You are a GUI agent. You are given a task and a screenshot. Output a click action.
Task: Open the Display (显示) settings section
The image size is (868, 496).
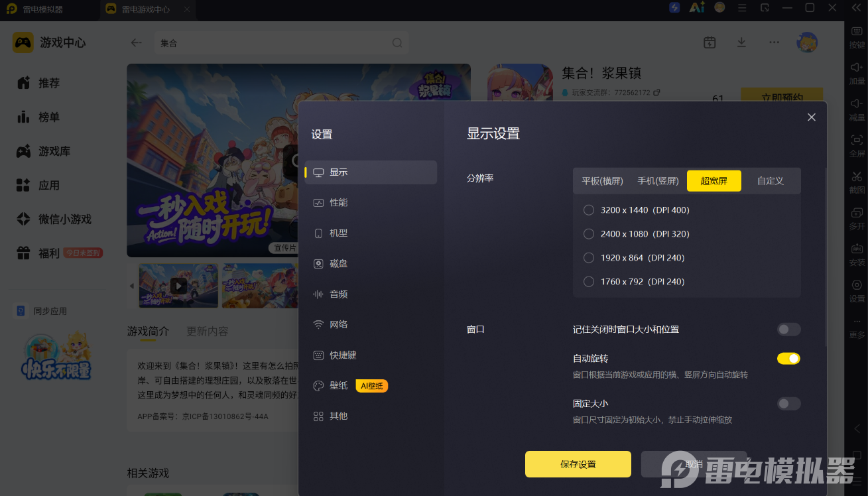tap(371, 172)
